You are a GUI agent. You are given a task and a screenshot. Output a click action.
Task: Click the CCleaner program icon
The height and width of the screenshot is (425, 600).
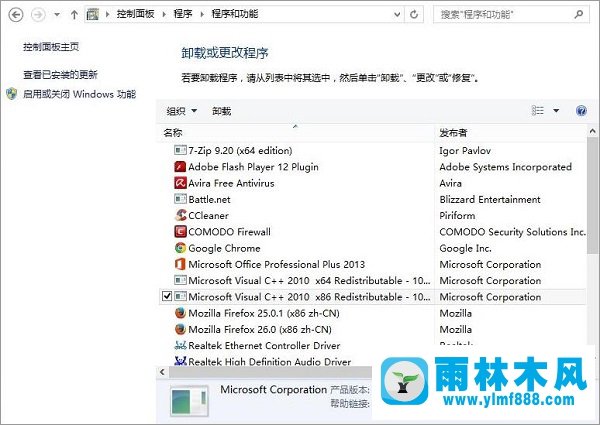[x=180, y=215]
